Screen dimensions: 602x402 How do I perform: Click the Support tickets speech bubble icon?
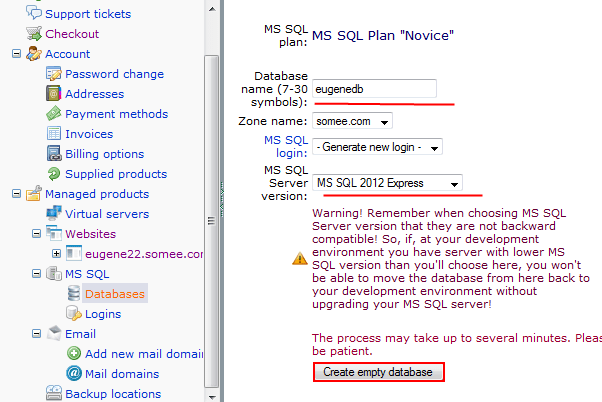click(x=34, y=13)
